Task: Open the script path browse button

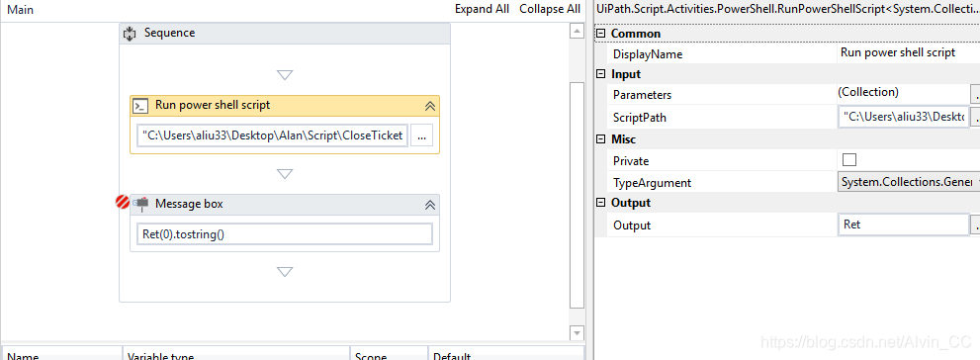Action: [x=422, y=135]
